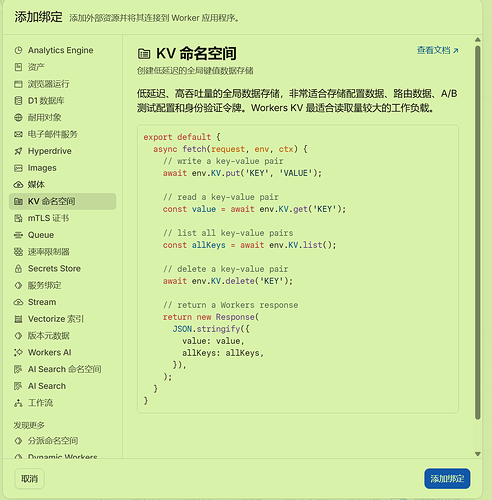Click the vertical scrollbar thumb
This screenshot has height=500, width=492.
(x=478, y=233)
